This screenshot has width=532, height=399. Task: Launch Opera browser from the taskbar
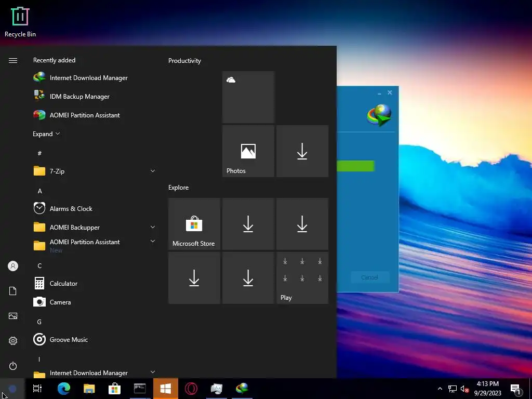coord(191,389)
